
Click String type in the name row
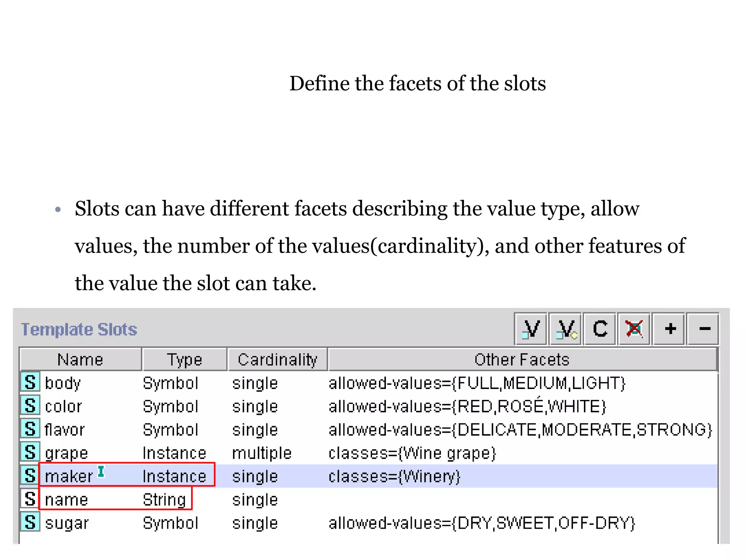pos(165,500)
